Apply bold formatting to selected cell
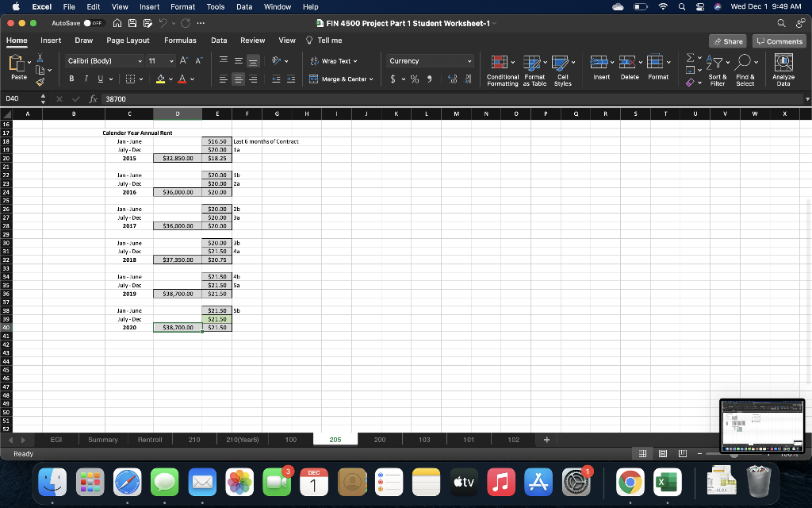Viewport: 812px width, 508px height. [71, 78]
